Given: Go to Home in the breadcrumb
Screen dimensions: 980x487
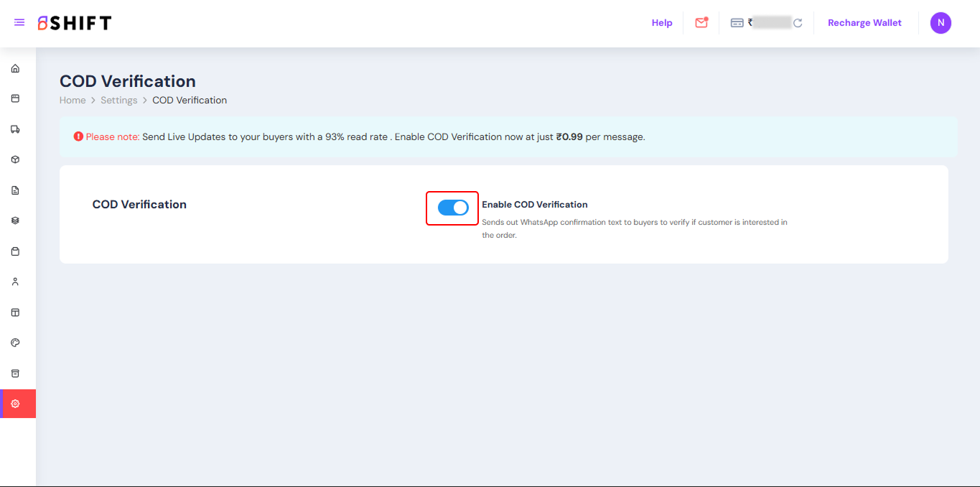Looking at the screenshot, I should coord(73,101).
